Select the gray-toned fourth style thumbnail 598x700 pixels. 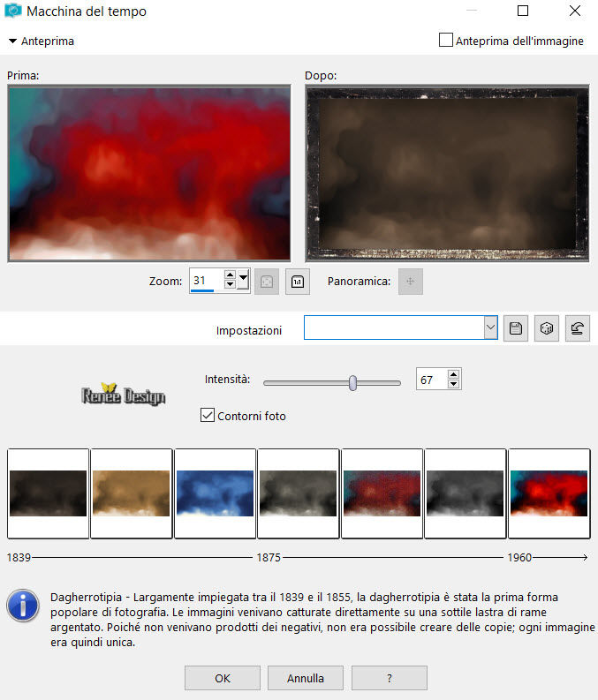click(299, 493)
